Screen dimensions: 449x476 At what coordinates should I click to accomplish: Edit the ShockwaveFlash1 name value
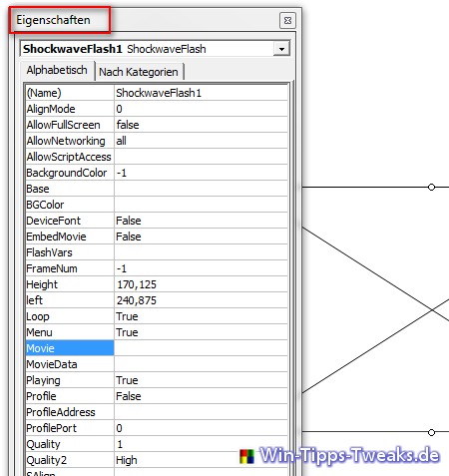[x=201, y=93]
